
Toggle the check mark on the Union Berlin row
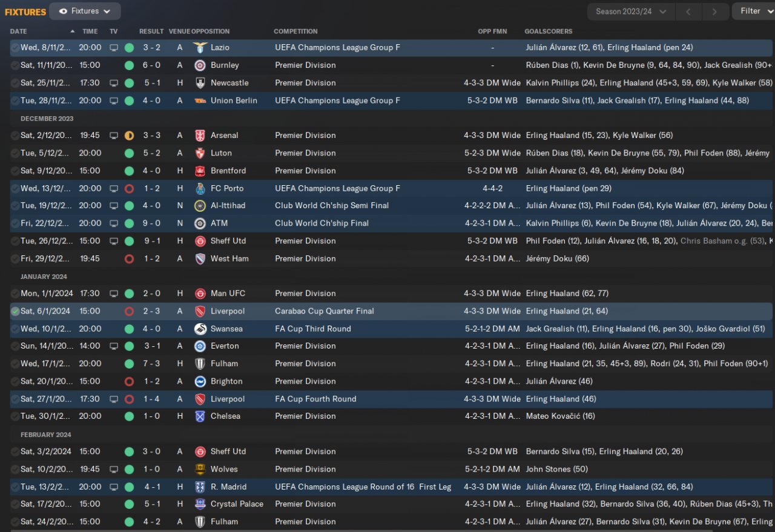(15, 100)
